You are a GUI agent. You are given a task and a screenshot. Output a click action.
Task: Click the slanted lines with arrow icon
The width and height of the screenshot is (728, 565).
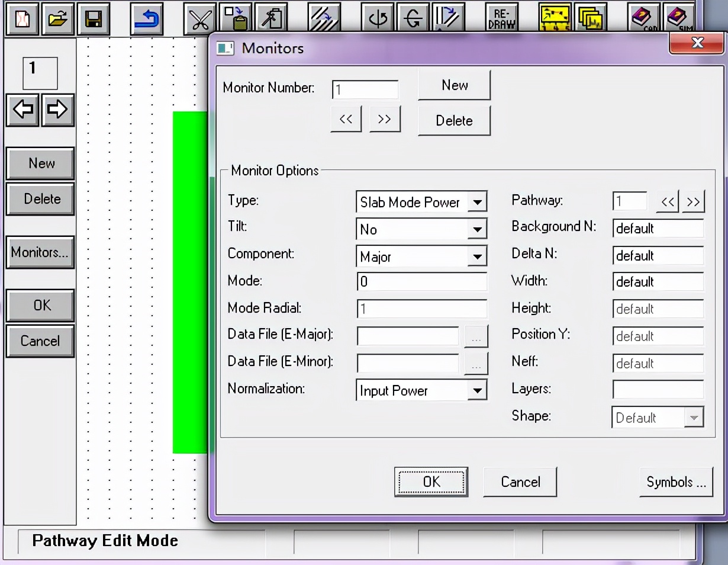(448, 20)
